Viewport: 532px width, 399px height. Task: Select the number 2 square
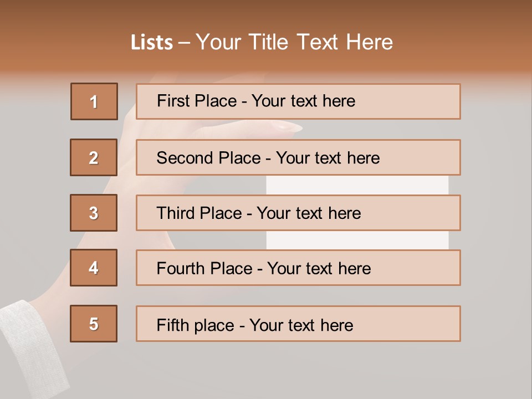(x=94, y=157)
